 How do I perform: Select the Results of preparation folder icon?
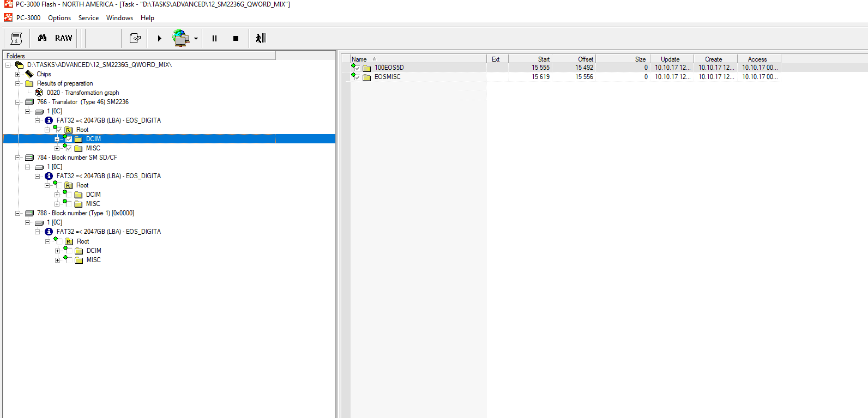click(x=29, y=83)
